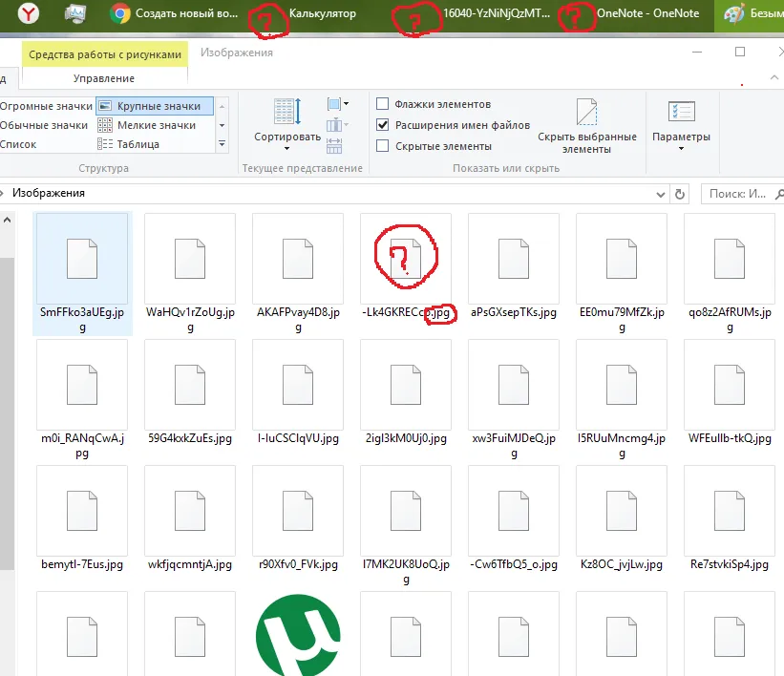Open the Управление ribbon tab

104,78
